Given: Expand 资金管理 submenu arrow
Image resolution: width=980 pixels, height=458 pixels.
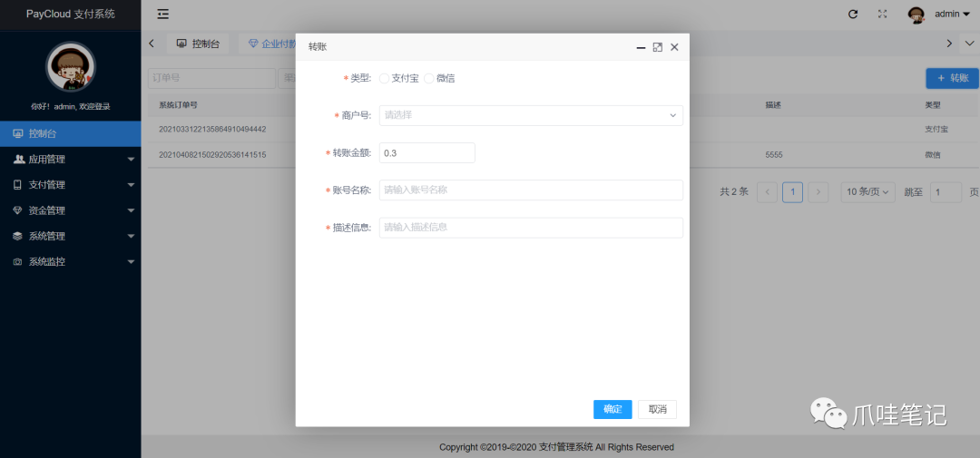Looking at the screenshot, I should click(x=131, y=210).
